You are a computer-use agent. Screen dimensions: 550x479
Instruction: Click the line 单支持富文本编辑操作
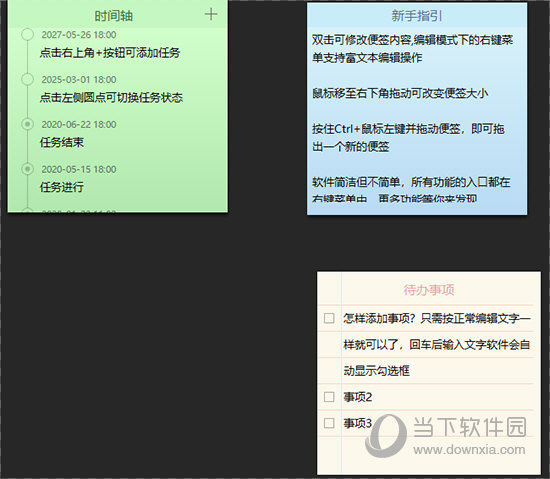point(367,58)
